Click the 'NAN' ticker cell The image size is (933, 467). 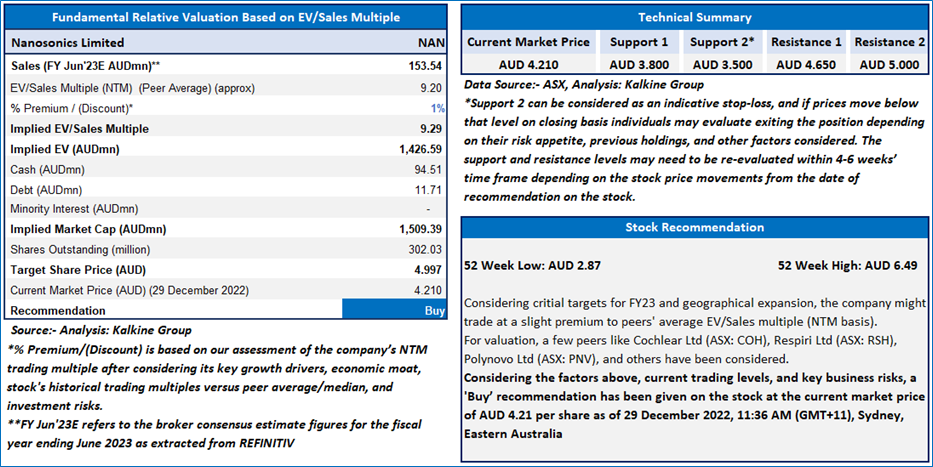pyautogui.click(x=431, y=43)
